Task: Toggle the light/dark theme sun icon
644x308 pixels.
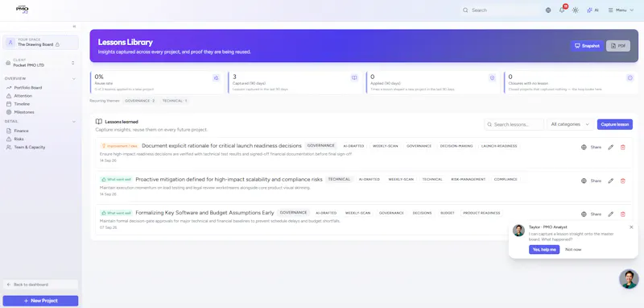Action: tap(576, 10)
